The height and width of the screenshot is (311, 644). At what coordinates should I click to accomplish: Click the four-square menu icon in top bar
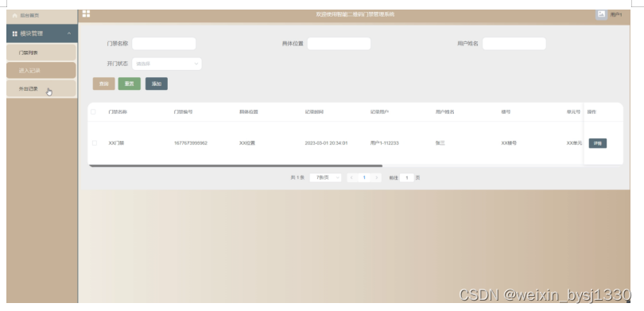86,14
